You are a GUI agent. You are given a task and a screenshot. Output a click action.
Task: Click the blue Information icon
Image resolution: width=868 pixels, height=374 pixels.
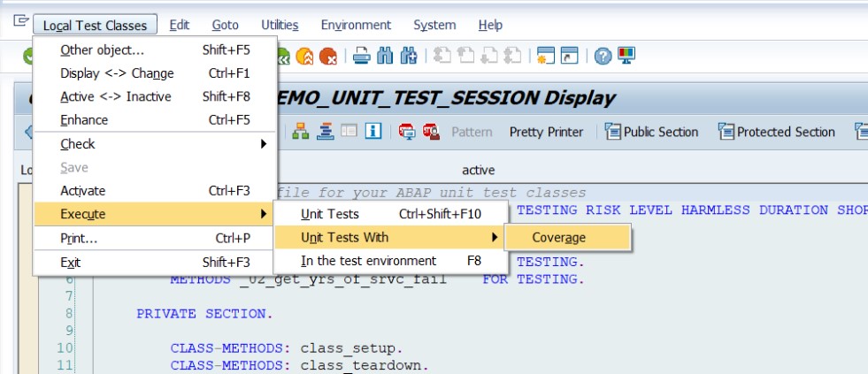373,131
